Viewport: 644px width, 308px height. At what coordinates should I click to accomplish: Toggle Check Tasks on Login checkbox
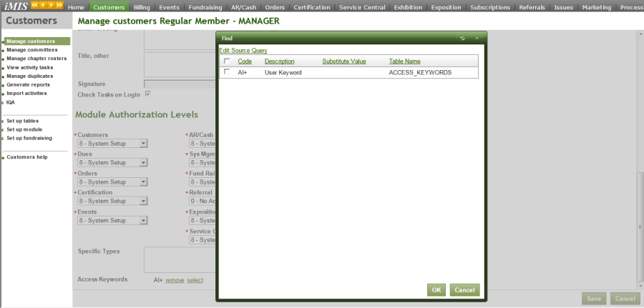pyautogui.click(x=148, y=94)
